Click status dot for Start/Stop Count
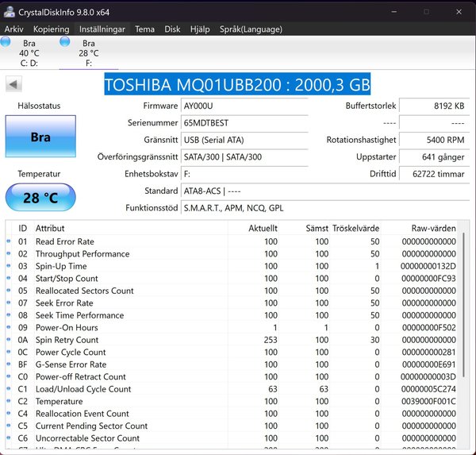The image size is (476, 455). coord(9,278)
